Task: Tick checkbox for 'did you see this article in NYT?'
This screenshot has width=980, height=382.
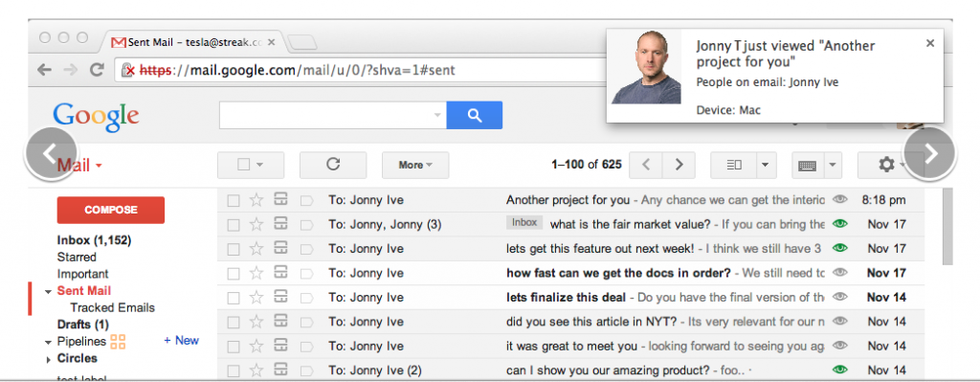Action: [x=234, y=323]
